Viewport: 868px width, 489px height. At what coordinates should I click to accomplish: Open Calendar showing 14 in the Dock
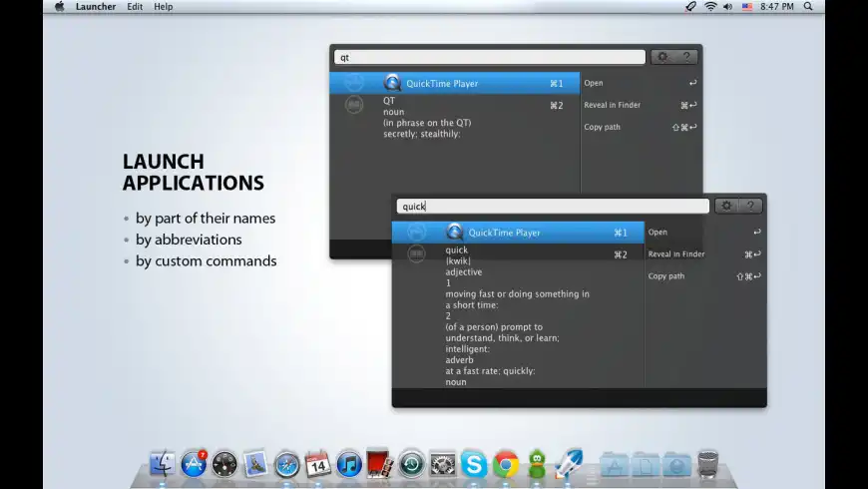coord(317,464)
